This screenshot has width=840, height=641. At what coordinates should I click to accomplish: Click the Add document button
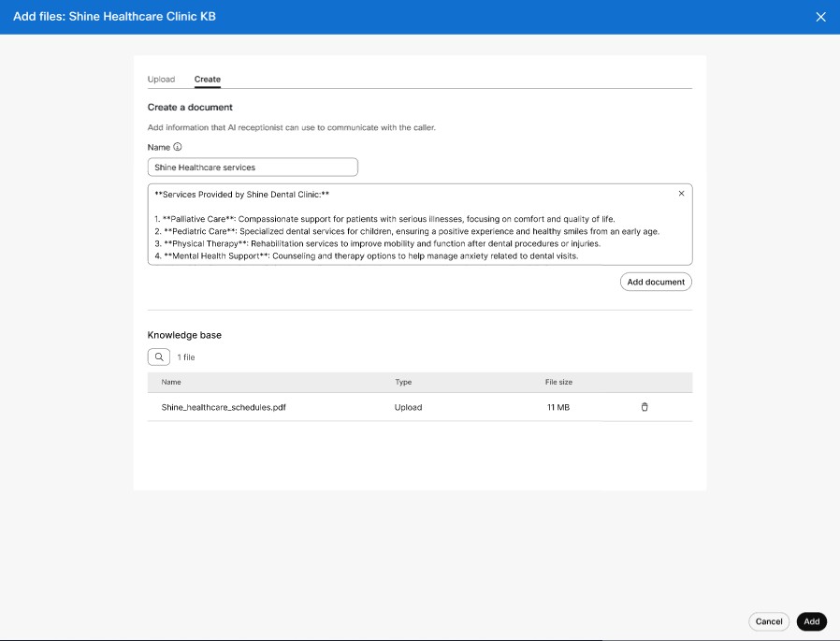click(x=656, y=282)
